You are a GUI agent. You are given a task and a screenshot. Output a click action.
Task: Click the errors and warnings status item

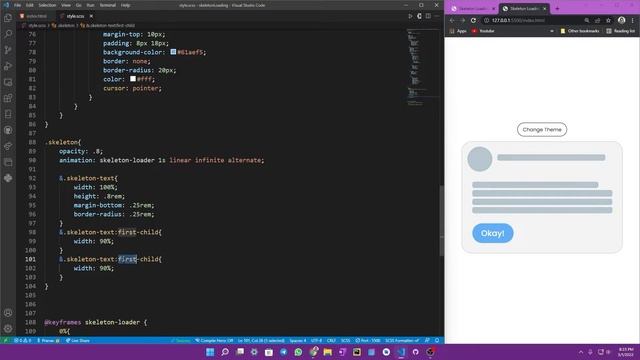point(22,340)
